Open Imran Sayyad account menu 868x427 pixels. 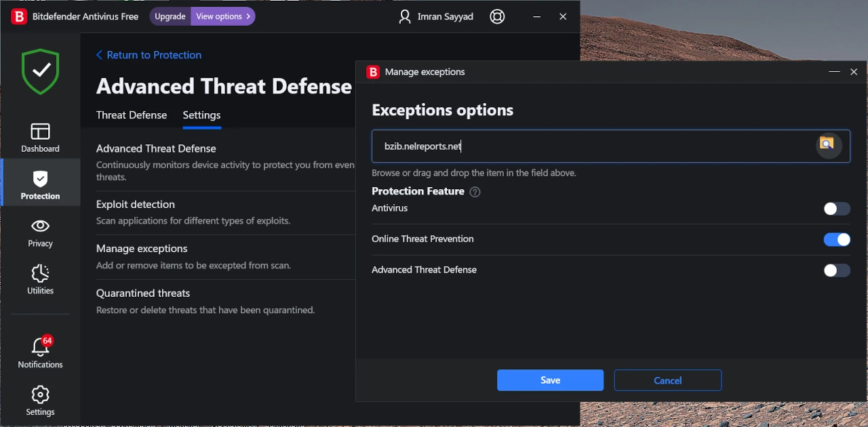pos(436,17)
